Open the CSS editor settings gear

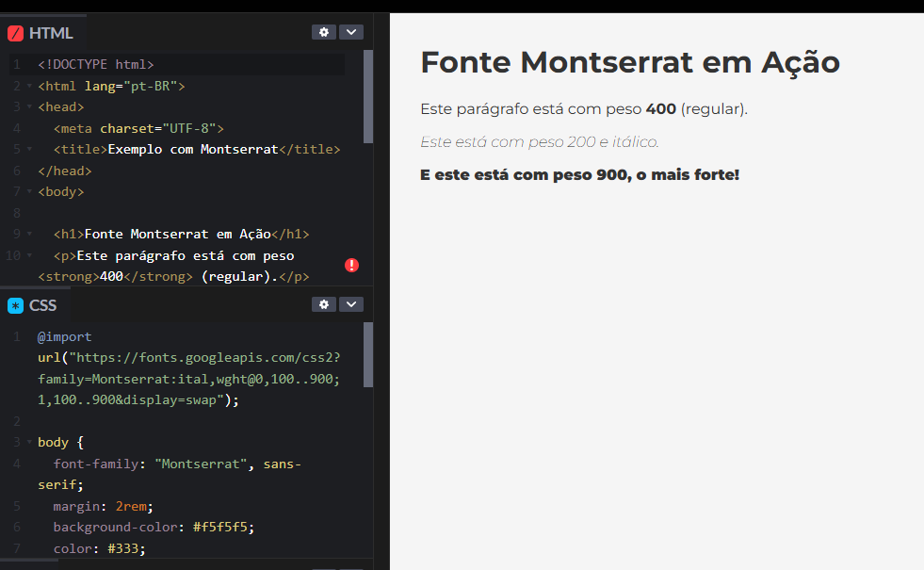click(323, 304)
